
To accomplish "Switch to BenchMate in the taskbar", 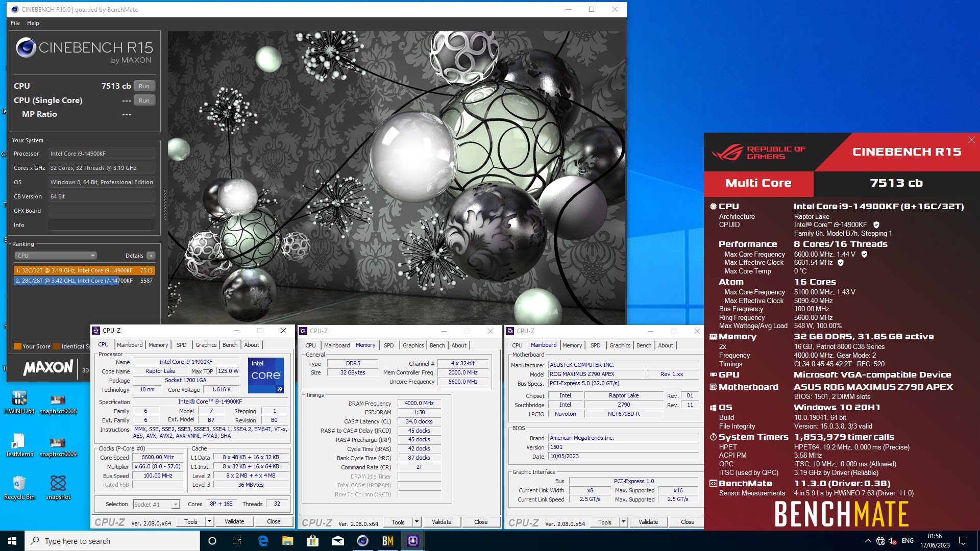I will [x=388, y=541].
